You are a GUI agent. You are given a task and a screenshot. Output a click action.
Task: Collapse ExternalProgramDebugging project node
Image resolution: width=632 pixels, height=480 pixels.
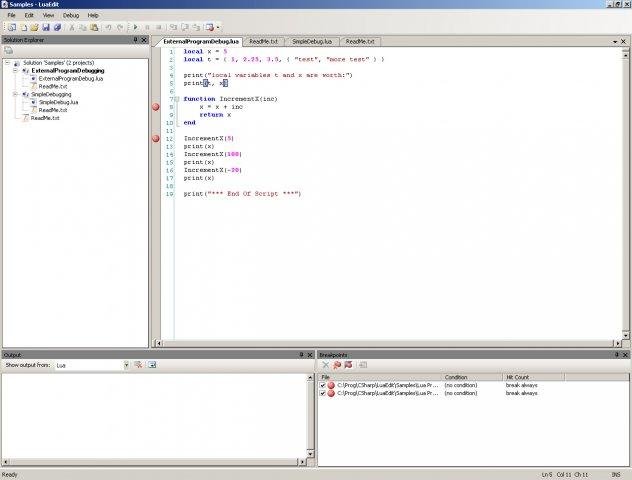pyautogui.click(x=15, y=71)
